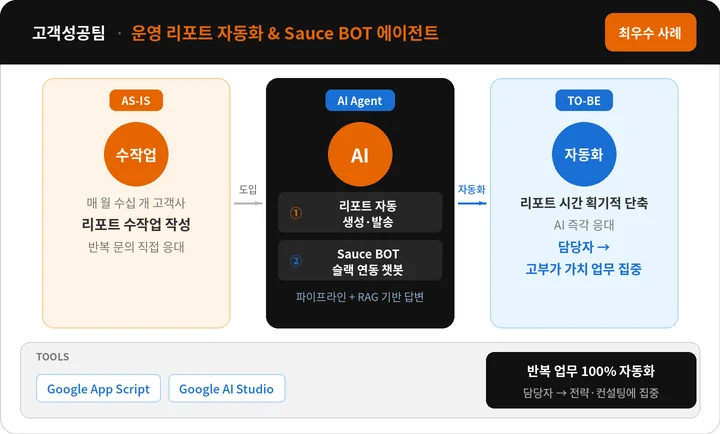Click the circled number 2 icon

coord(296,261)
